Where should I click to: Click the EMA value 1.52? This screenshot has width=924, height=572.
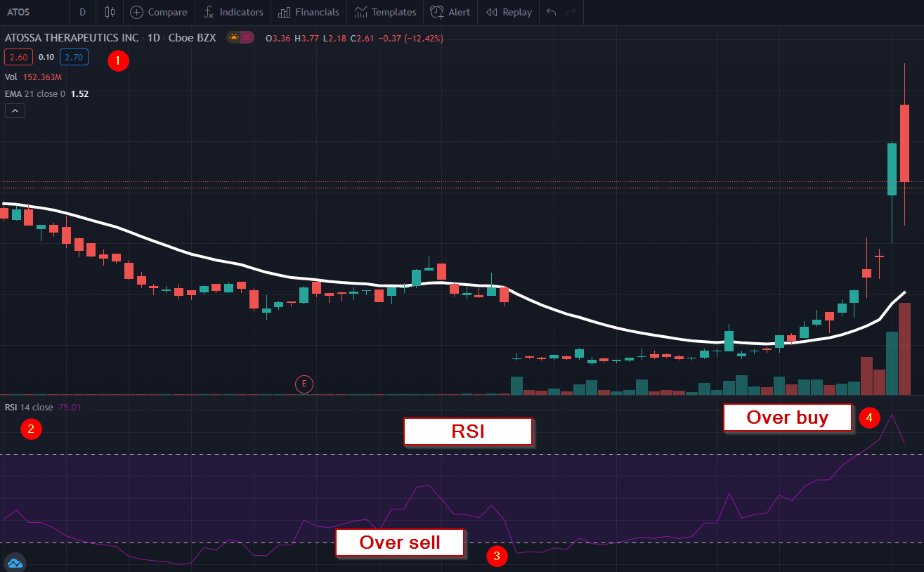point(79,93)
